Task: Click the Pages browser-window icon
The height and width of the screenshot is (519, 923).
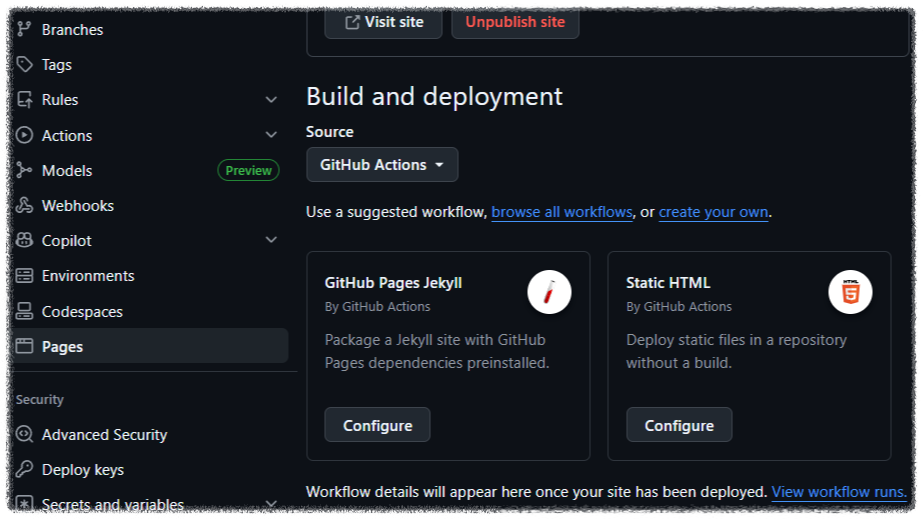Action: point(24,346)
